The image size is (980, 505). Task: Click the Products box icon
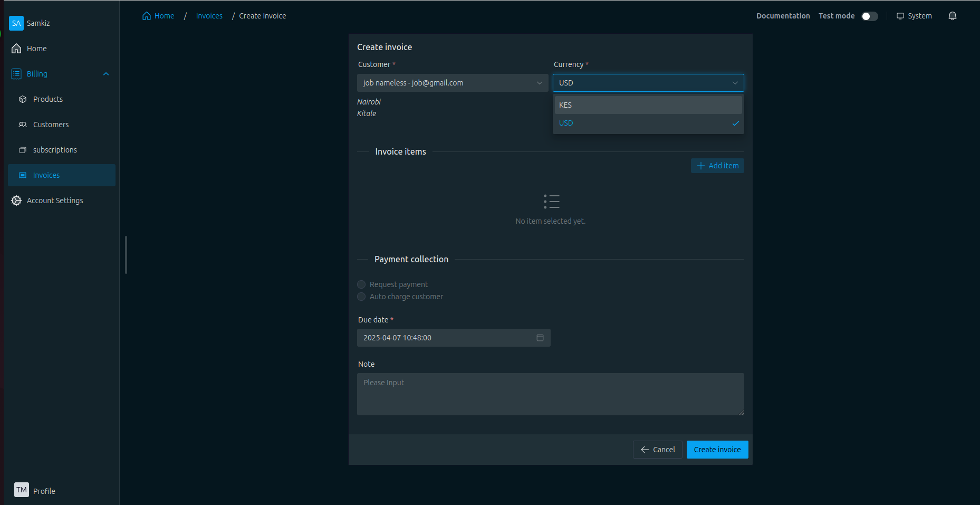[23, 99]
